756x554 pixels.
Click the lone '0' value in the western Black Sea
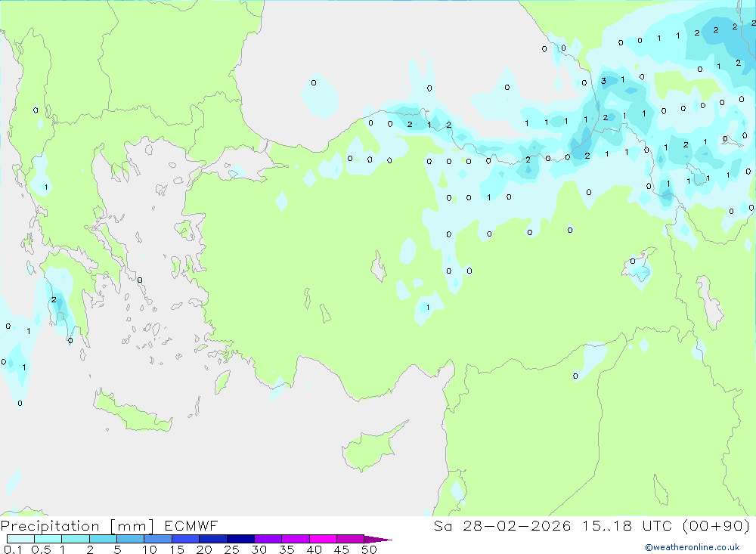(314, 83)
